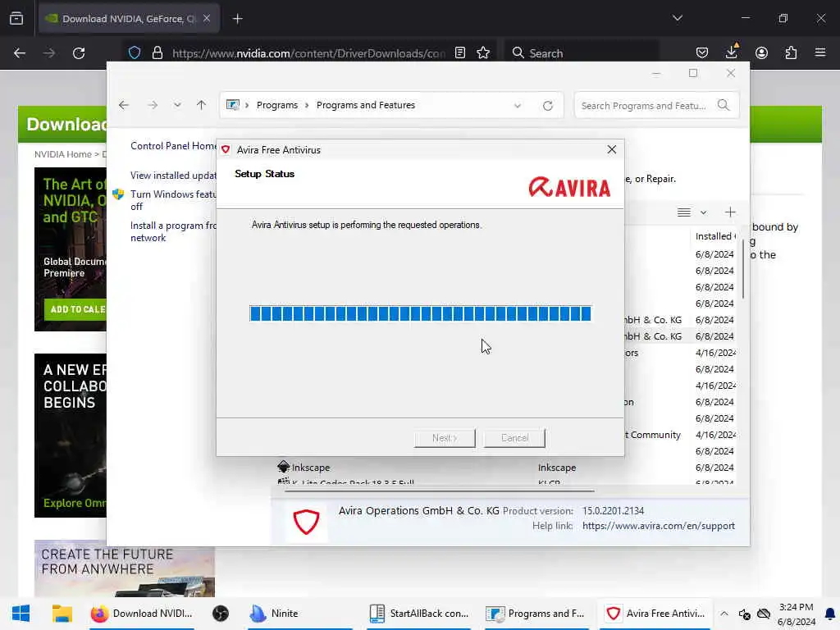Click the Avira logo in setup dialog

point(569,187)
